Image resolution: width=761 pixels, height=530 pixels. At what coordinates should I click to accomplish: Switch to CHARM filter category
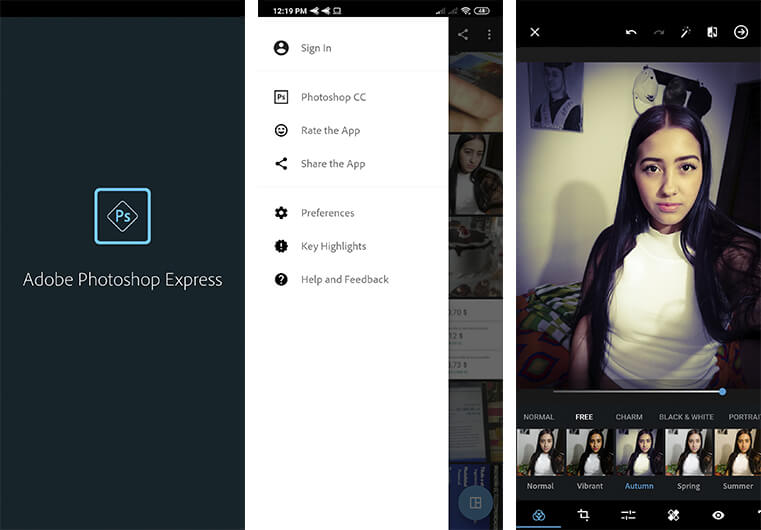tap(629, 417)
